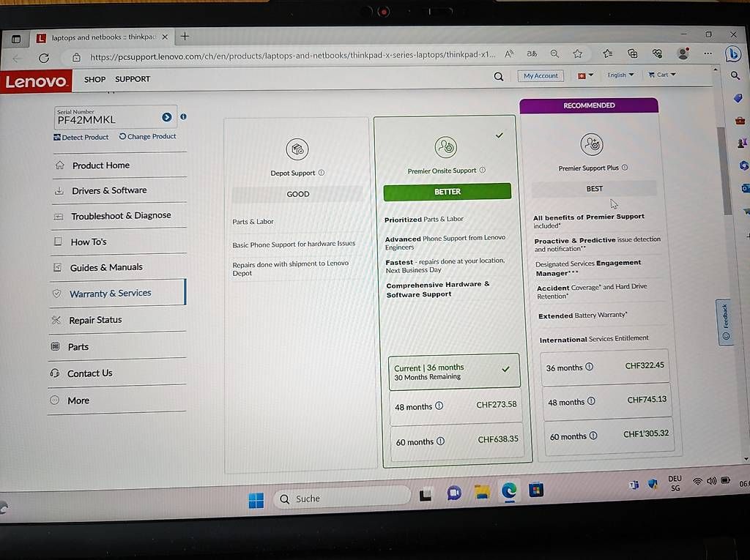
Task: Select Premier Onsite 60 months CHF638.35
Action: coord(457,441)
